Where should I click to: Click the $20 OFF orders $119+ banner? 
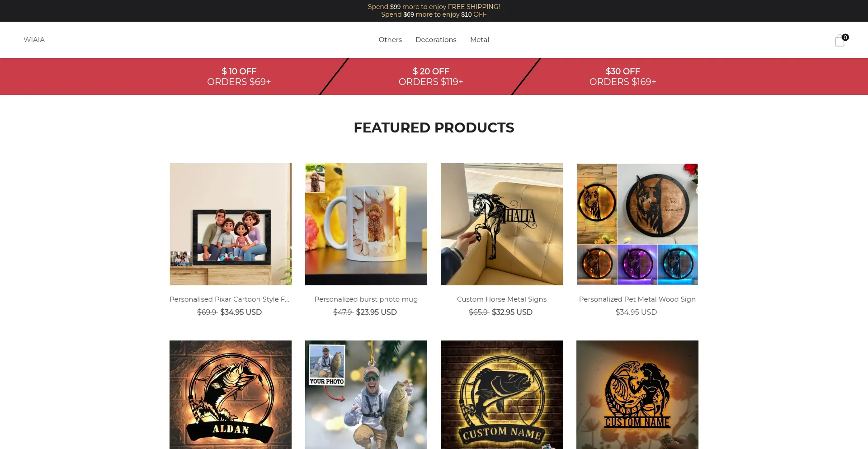point(431,76)
